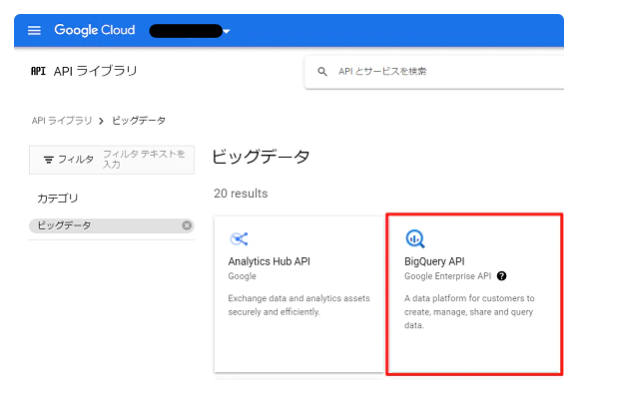Focus the APIとサービスを検索 search field
Screen dimensions: 617x413
pos(434,72)
